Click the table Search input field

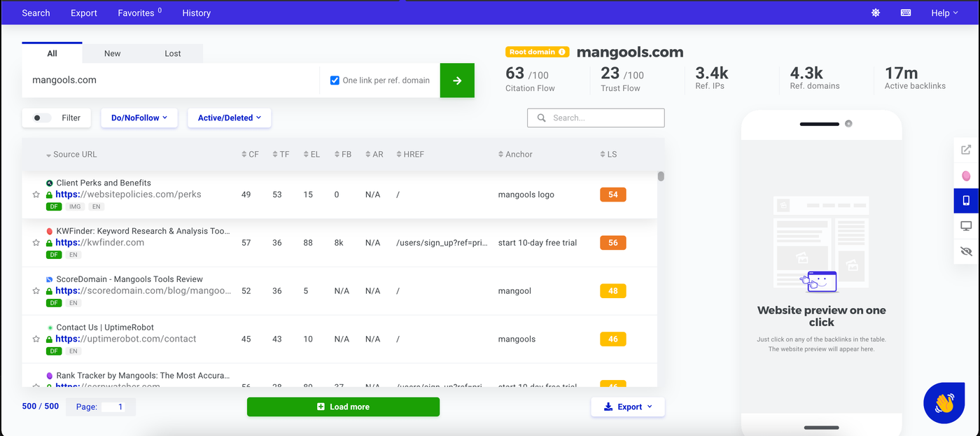596,118
